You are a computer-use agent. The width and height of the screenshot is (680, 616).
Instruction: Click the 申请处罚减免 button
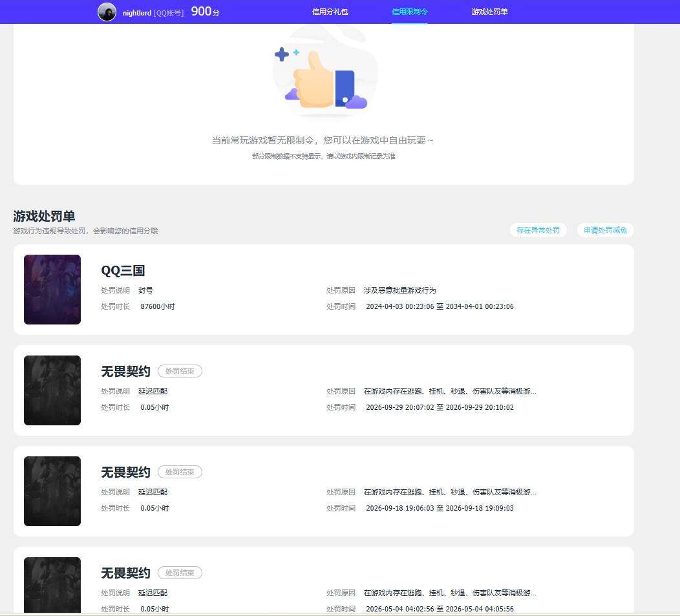click(606, 230)
